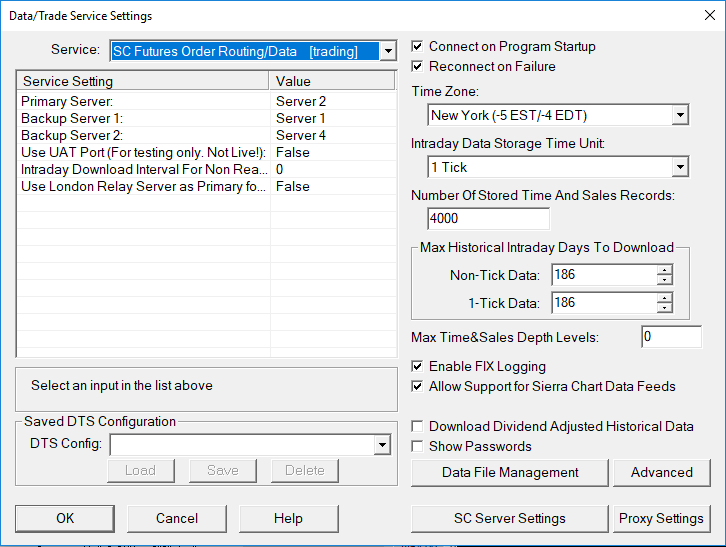This screenshot has height=547, width=726.
Task: Open SC Server Settings
Action: (510, 518)
